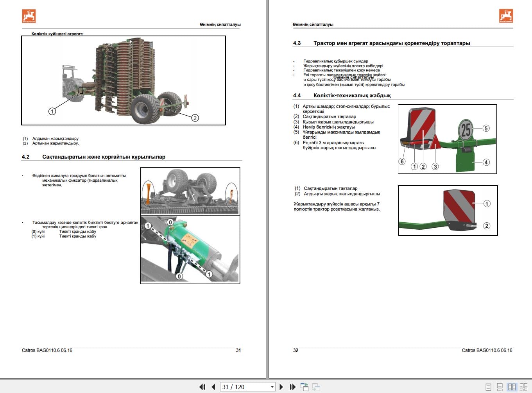
Task: Click the bullet Гидравликалық құбыршек сымдар
Action: 335,61
